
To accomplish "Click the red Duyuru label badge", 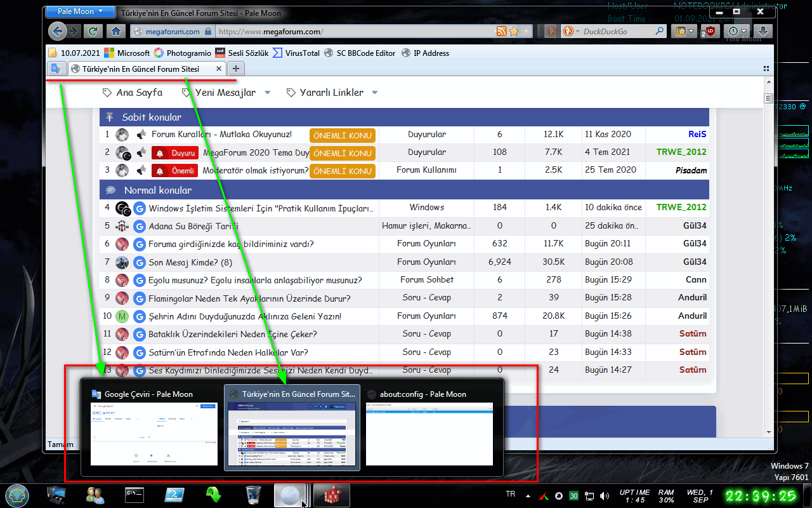I will (x=175, y=153).
